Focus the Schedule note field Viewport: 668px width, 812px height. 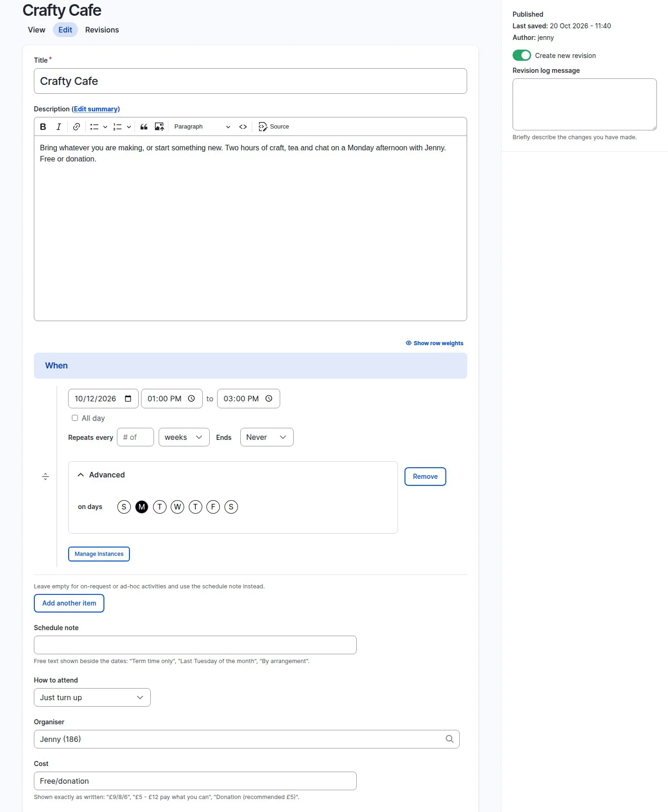pos(195,645)
